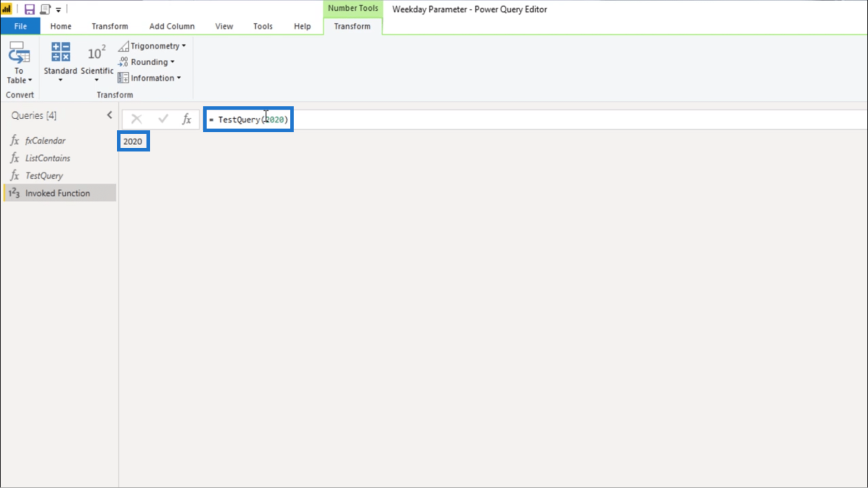Select the Number Tools Transform tab
This screenshot has height=488, width=868.
tap(352, 26)
